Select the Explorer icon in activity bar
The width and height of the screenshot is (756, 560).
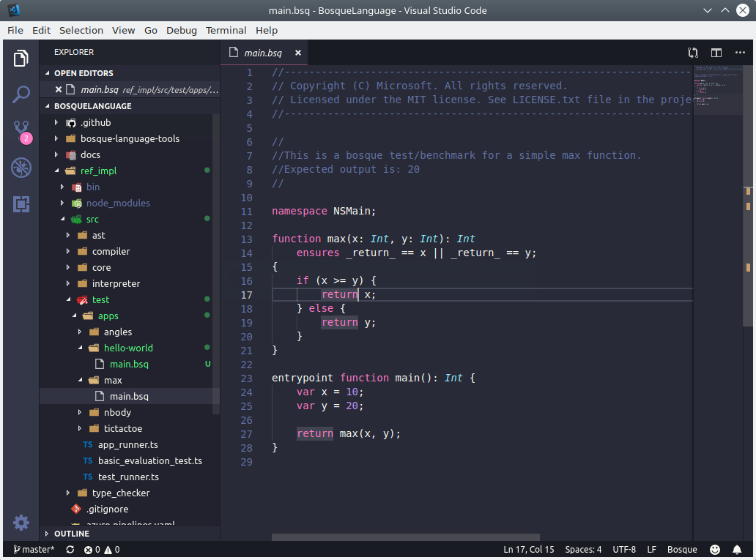click(x=21, y=57)
